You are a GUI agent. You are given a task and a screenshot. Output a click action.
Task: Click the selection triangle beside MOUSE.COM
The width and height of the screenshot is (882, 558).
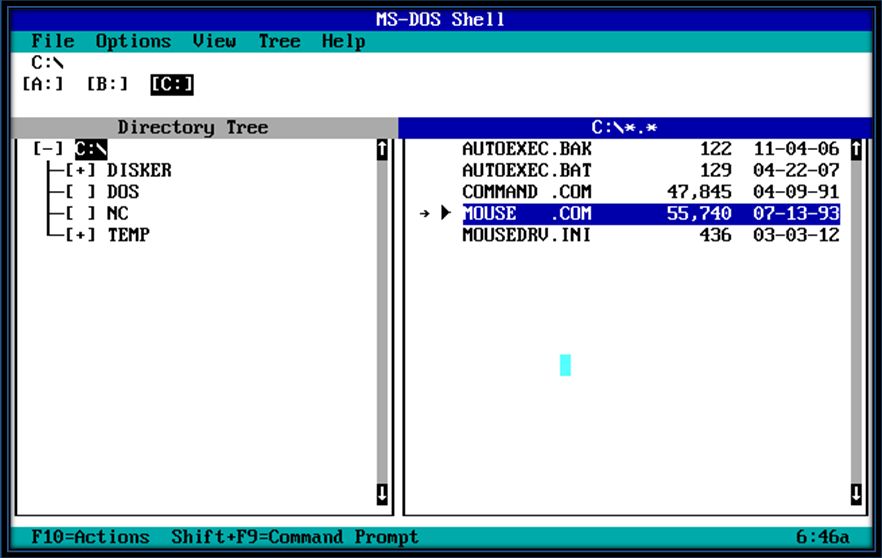pos(446,213)
